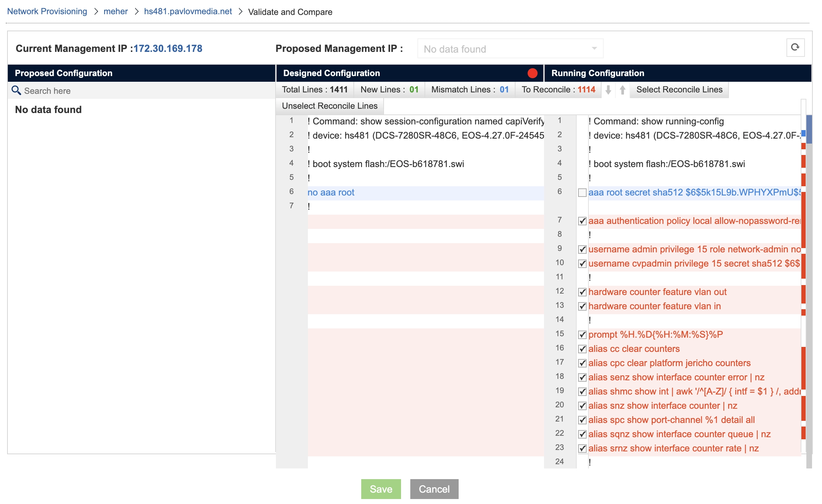The width and height of the screenshot is (822, 504).
Task: Go to hs481.pavlovmedia.net breadcrumb link
Action: click(188, 11)
